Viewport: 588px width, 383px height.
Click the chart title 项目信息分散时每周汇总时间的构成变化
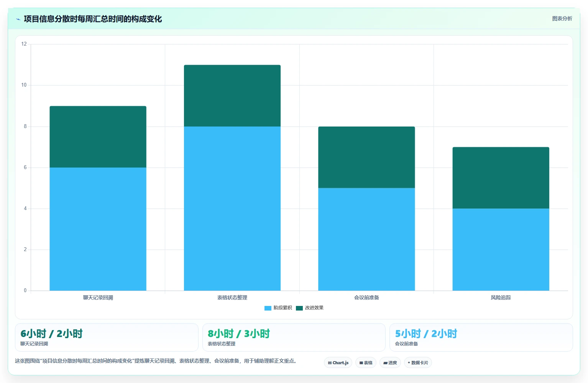(93, 19)
